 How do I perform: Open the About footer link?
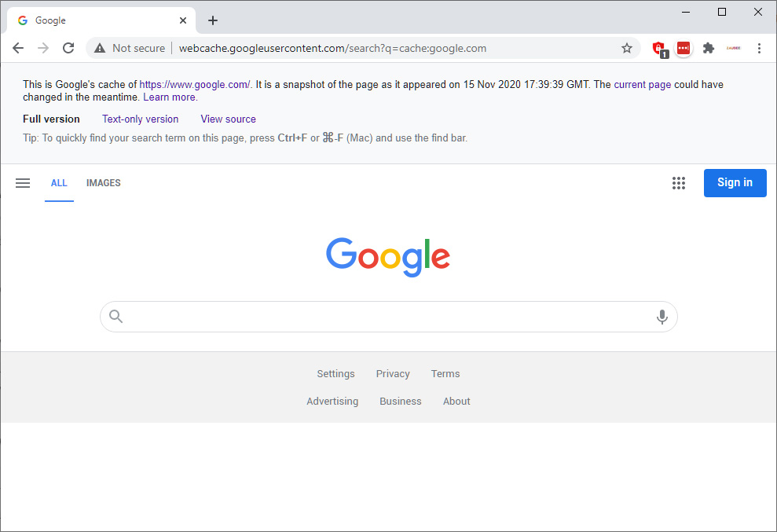click(x=456, y=401)
